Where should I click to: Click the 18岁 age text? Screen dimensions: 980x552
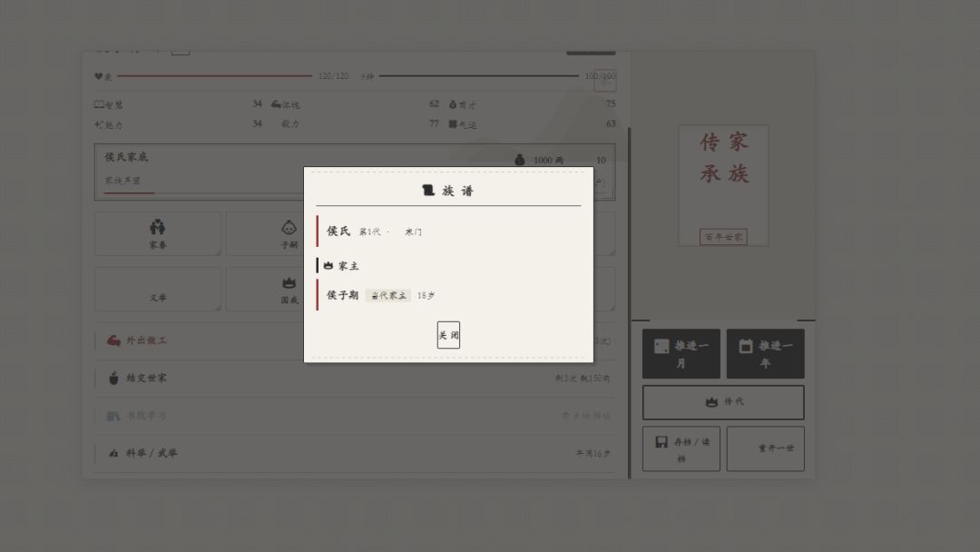coord(426,296)
